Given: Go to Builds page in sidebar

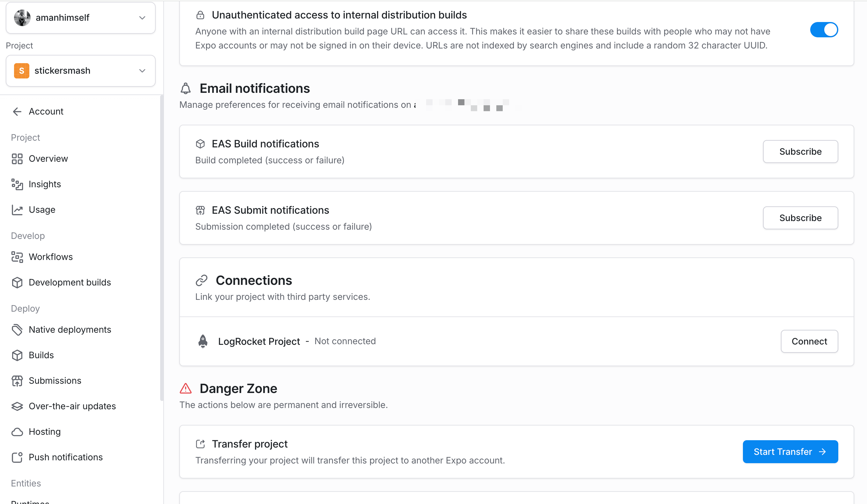Looking at the screenshot, I should tap(41, 355).
